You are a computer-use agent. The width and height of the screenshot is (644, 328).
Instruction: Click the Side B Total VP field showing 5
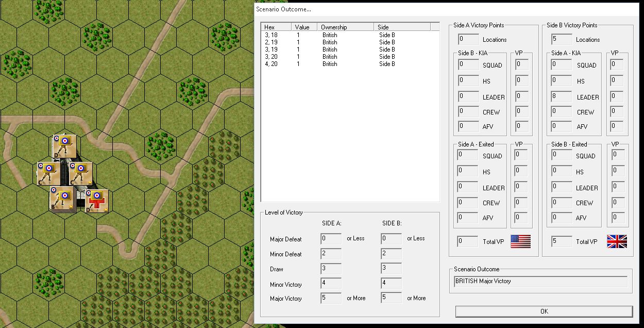(562, 241)
